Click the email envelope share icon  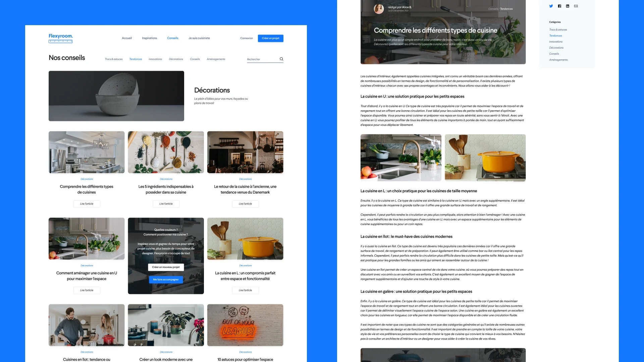click(576, 6)
